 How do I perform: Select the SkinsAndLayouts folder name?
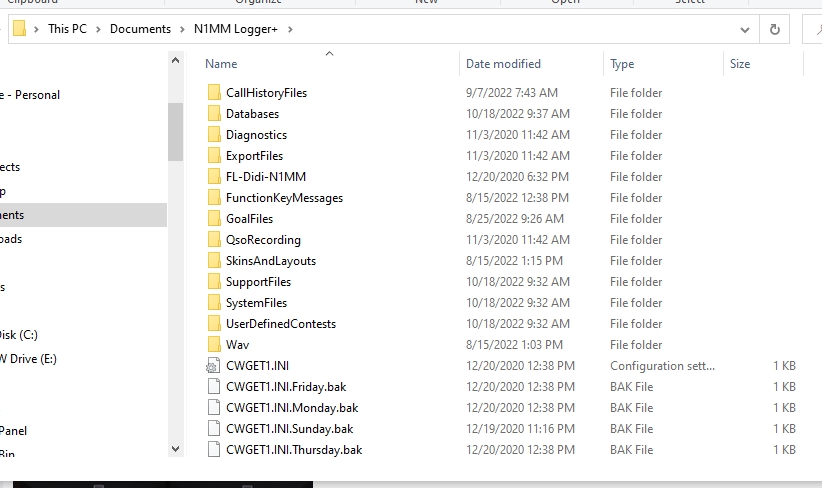coord(271,261)
